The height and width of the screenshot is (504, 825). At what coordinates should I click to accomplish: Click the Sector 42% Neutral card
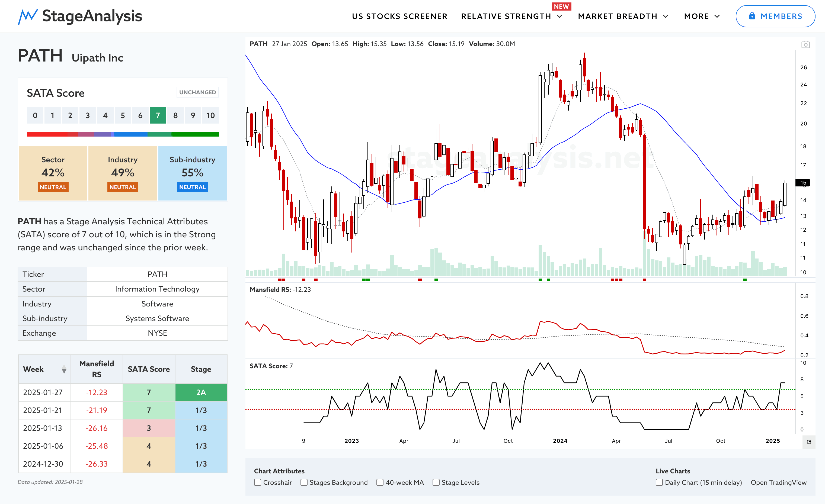[53, 173]
